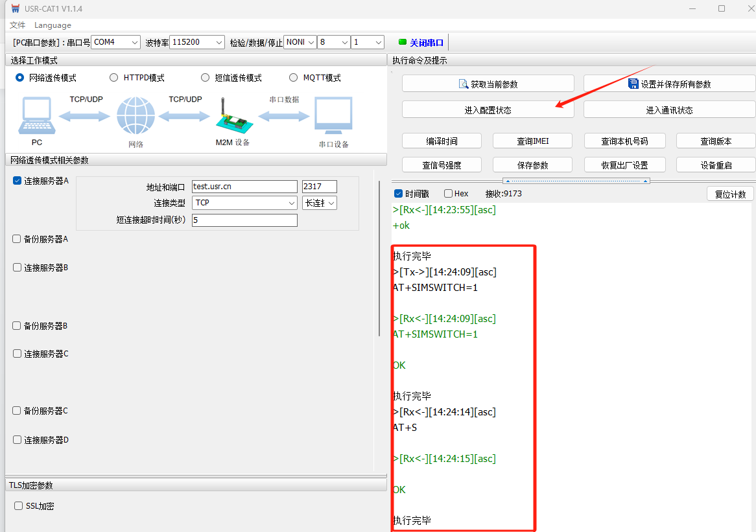Click the test.usr.cn address input field
Image resolution: width=756 pixels, height=532 pixels.
244,187
